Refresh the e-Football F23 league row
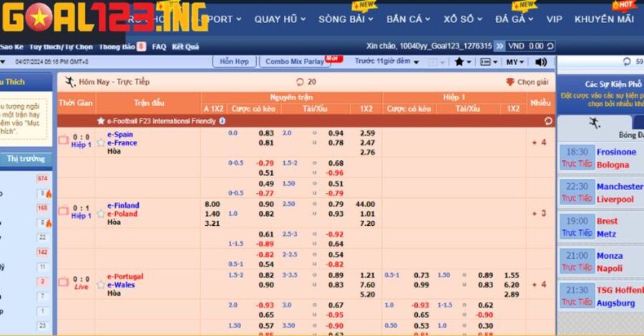Image resolution: width=644 pixels, height=336 pixels. coord(548,121)
